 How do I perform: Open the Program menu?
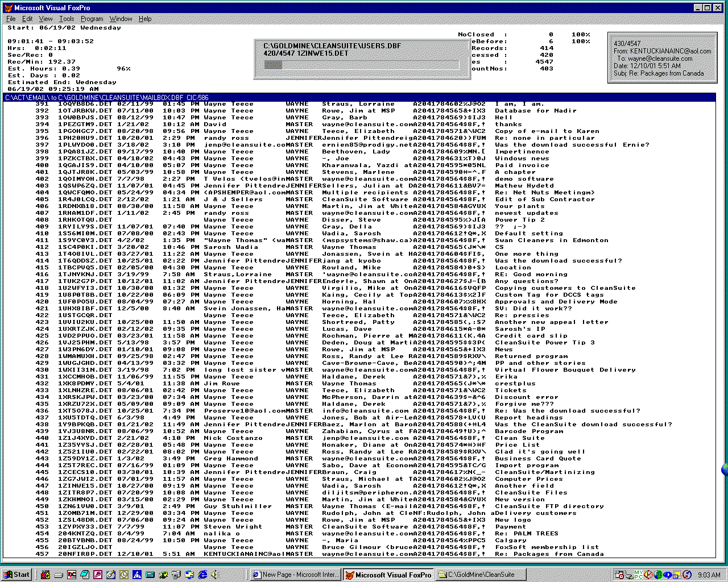tap(92, 19)
